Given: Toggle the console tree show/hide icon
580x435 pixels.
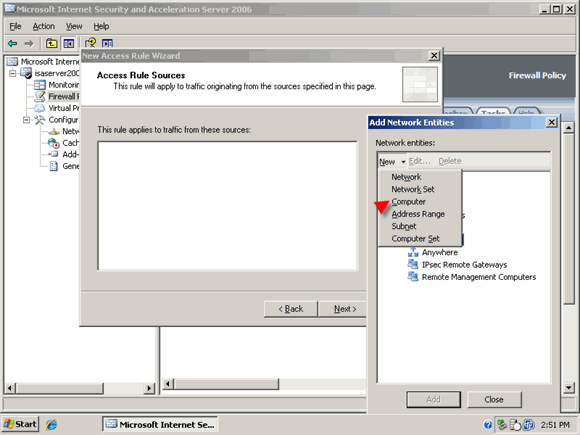Looking at the screenshot, I should (x=68, y=44).
